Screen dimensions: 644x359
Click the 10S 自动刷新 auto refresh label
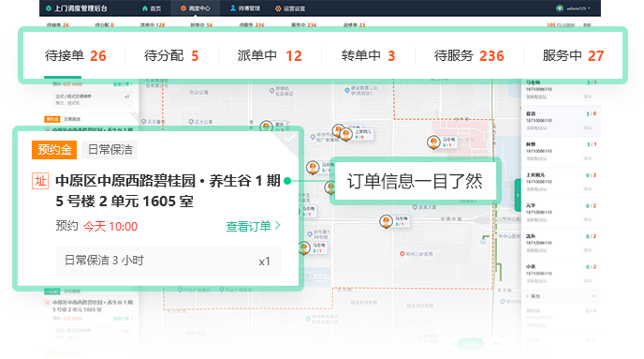[x=561, y=25]
